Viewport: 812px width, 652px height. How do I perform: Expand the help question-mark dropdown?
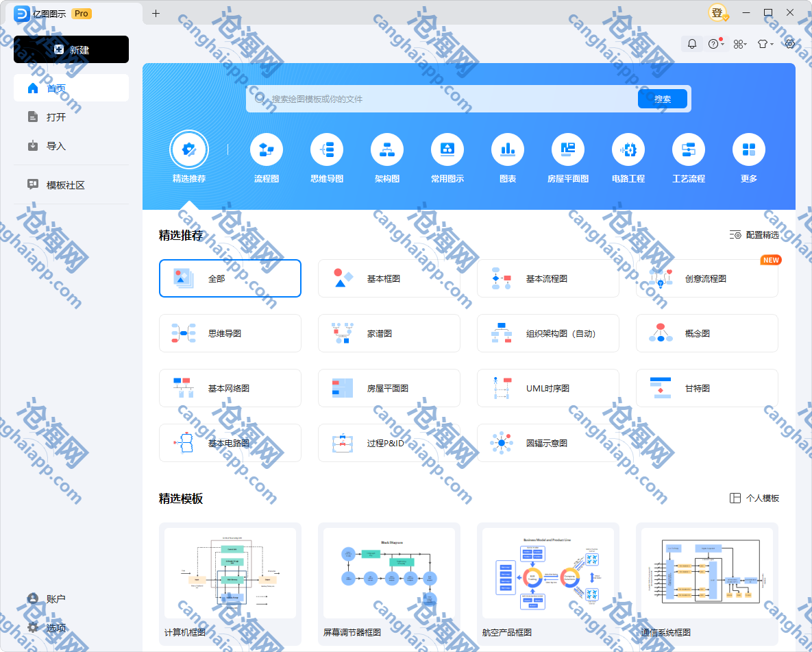point(715,44)
